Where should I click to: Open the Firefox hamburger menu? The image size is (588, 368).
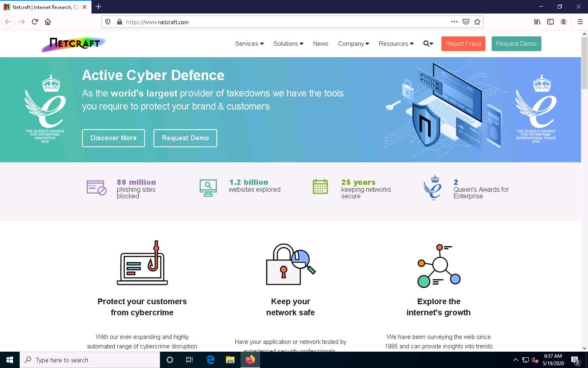pyautogui.click(x=580, y=22)
